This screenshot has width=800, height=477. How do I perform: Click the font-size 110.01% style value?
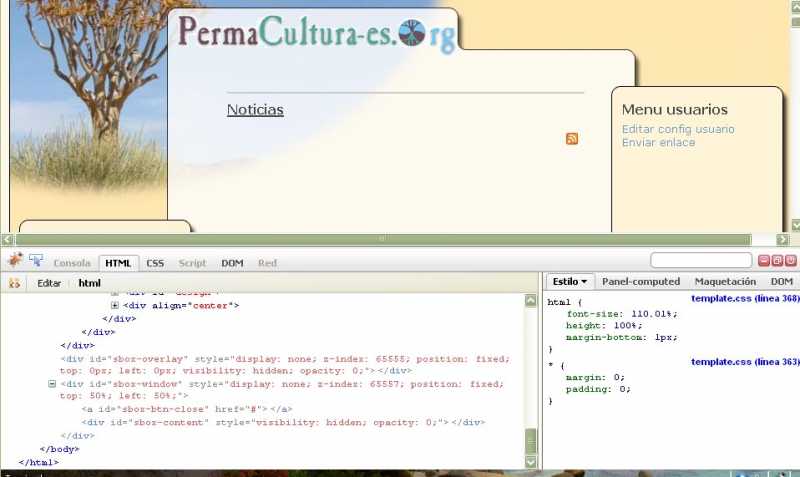654,314
